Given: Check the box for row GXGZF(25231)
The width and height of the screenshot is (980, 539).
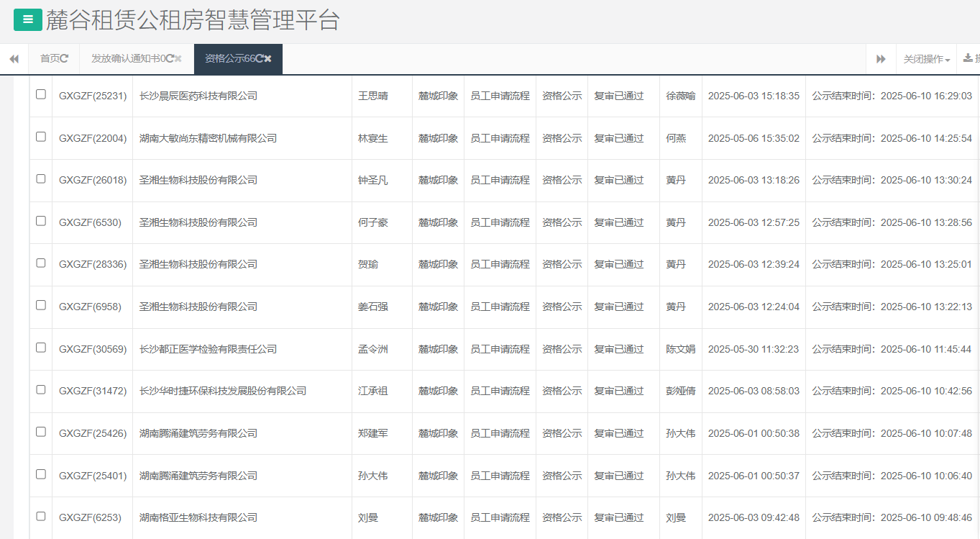Looking at the screenshot, I should click(41, 94).
